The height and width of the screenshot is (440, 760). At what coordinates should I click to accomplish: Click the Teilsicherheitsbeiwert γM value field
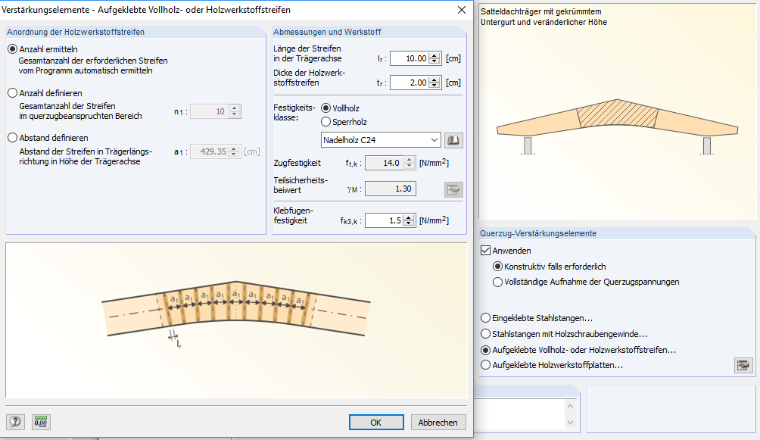pyautogui.click(x=391, y=189)
